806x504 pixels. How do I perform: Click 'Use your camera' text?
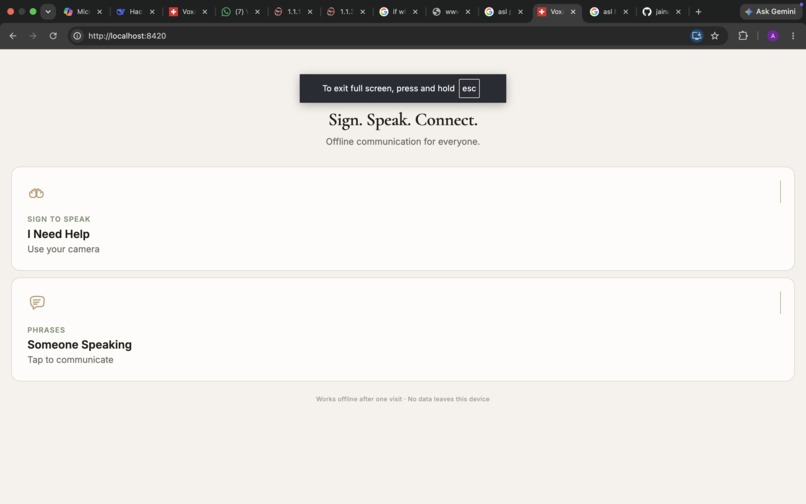pyautogui.click(x=63, y=249)
